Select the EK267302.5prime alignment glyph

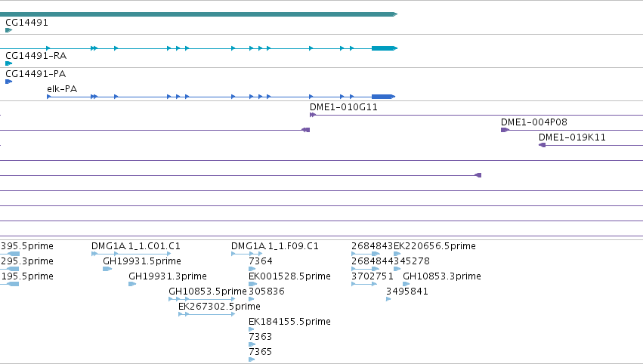coord(207,314)
